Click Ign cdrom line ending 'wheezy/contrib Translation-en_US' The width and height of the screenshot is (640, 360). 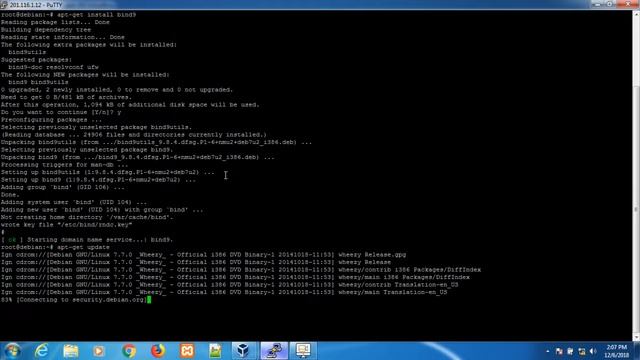(x=230, y=284)
